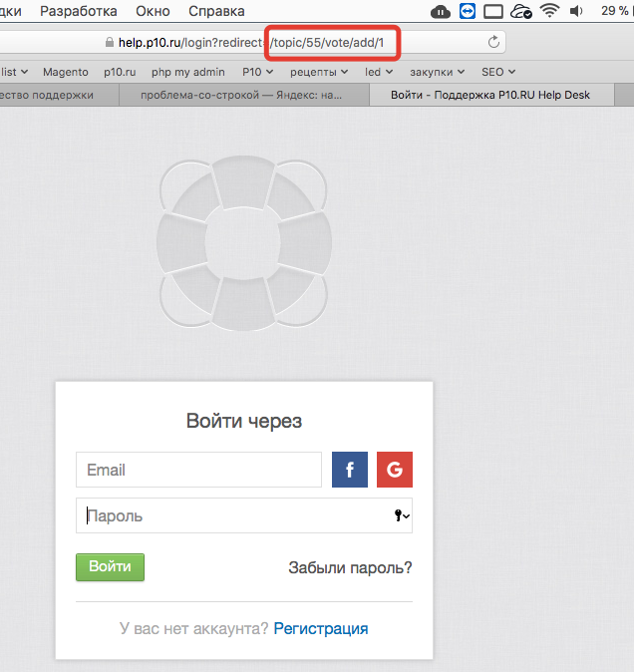Click the password key autofill icon
Screen dimensions: 634x672
coord(403,516)
